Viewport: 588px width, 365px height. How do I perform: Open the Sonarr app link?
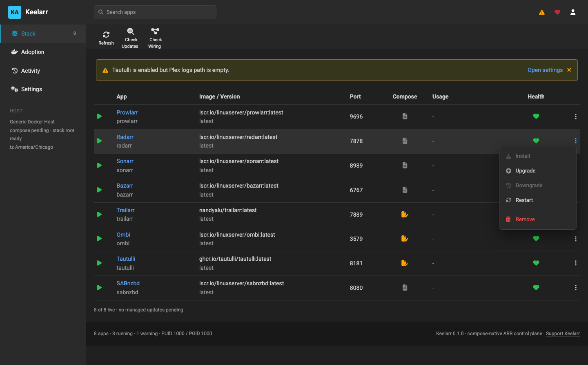125,161
